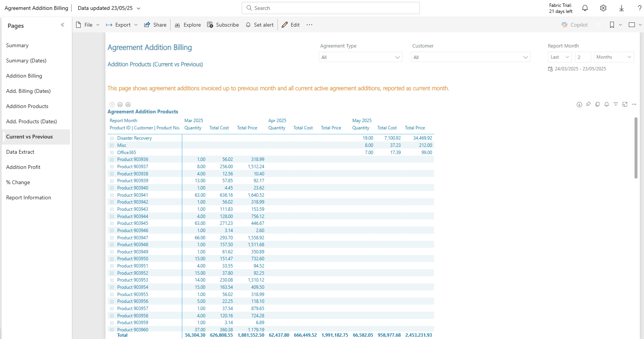Open settings gear in header
This screenshot has height=339, width=644.
click(x=603, y=8)
